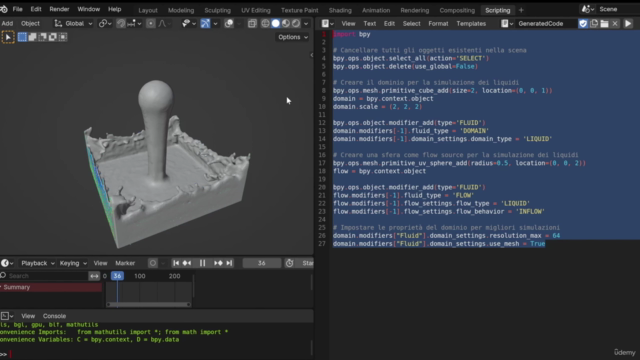Jump to previous keyframe
This screenshot has width=640, height=360.
pos(187,263)
